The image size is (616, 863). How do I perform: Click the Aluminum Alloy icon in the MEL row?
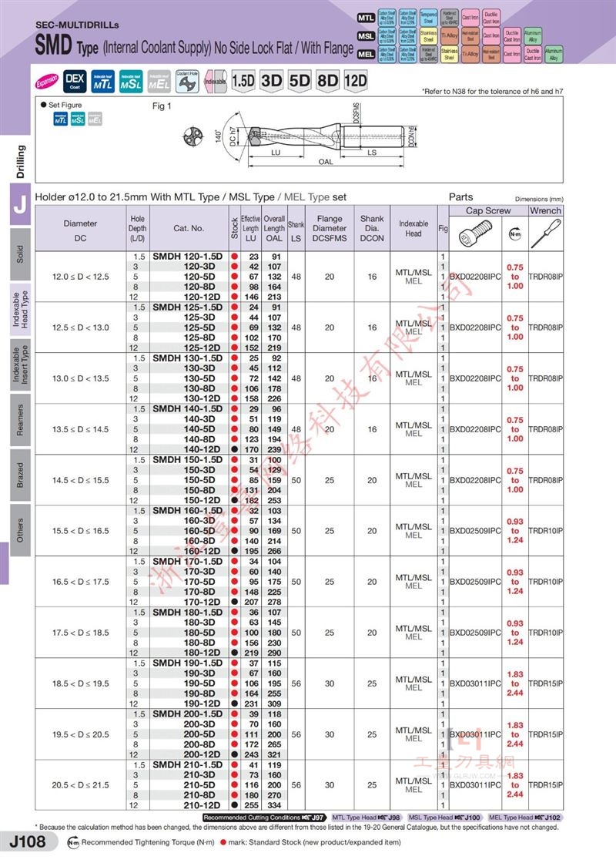[x=554, y=55]
